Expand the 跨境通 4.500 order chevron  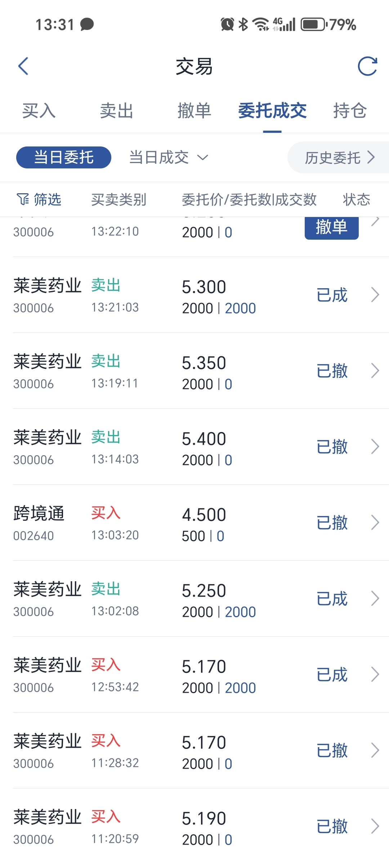375,523
